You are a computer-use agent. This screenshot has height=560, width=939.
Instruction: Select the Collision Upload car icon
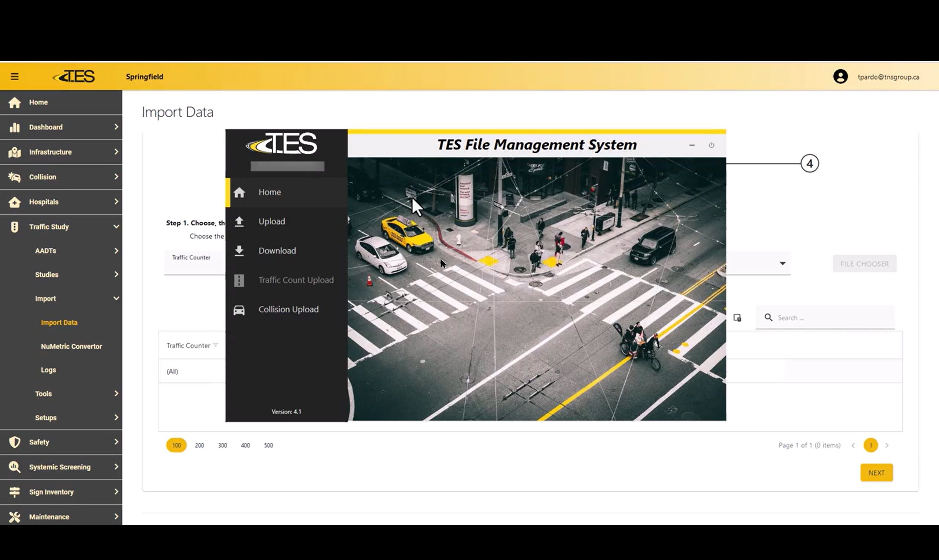click(x=239, y=310)
